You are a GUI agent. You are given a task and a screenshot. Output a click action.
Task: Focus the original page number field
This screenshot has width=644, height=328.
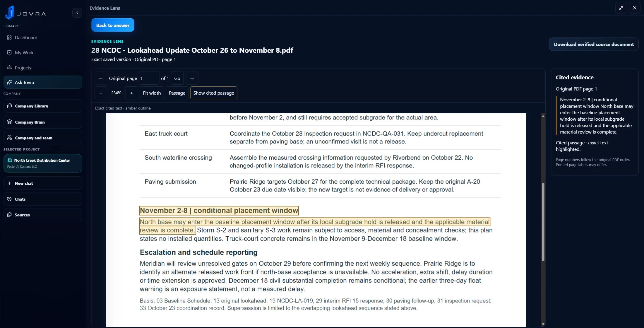tap(149, 78)
